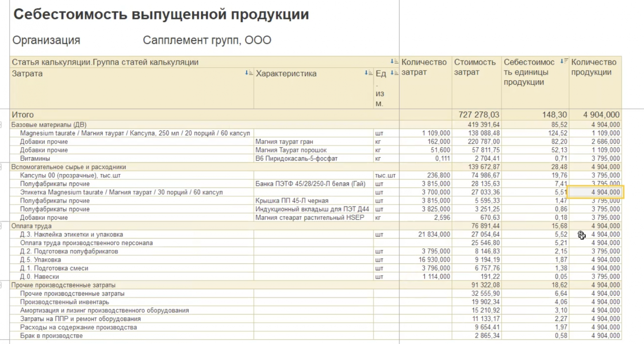Select the cost value 138 088,48
Image resolution: width=644 pixels, height=344 pixels.
pos(484,133)
